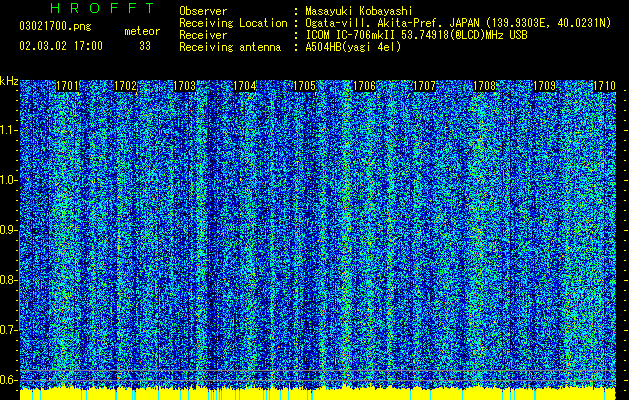Click the 1705 time marker
Screen dimensions: 629x400
[x=304, y=86]
